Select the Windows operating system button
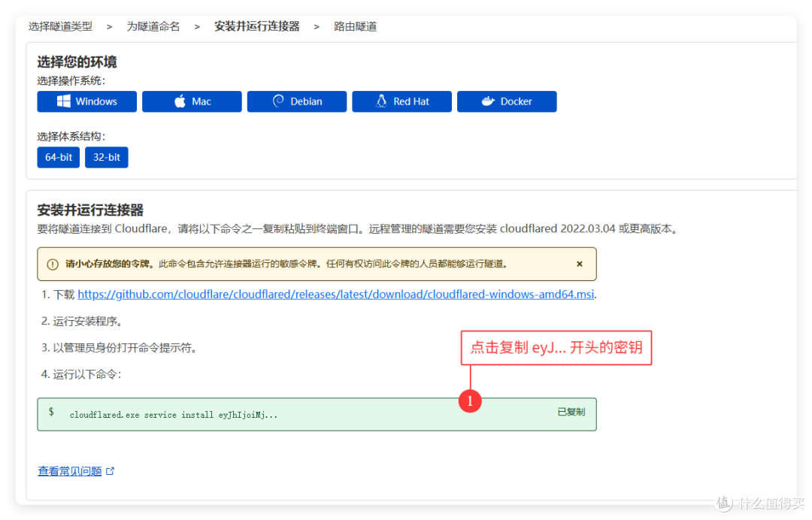 tap(86, 101)
